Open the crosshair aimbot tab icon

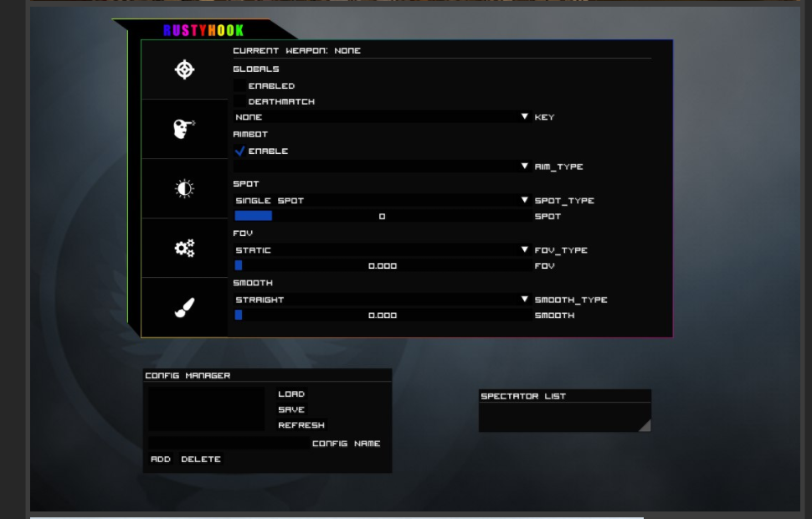184,69
